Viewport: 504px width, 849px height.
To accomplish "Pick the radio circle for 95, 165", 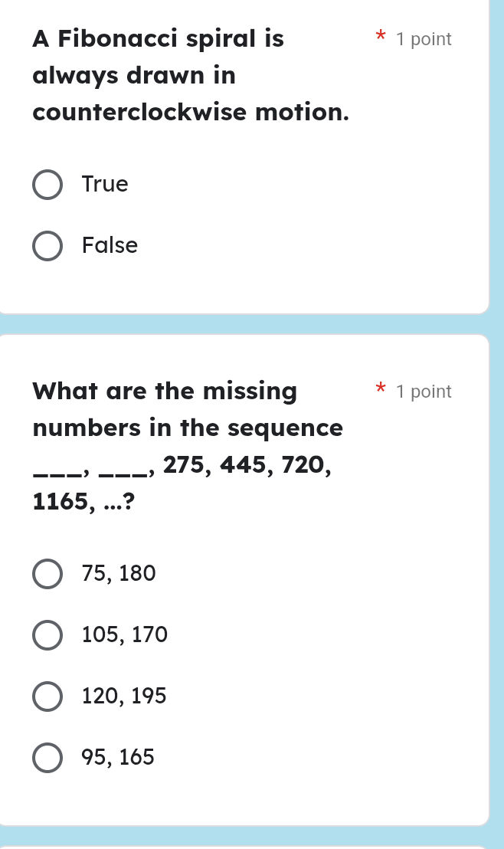I will [x=47, y=758].
